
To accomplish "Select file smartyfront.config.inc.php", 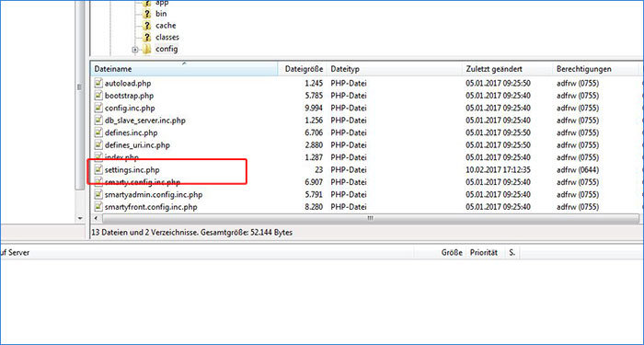I will (151, 207).
